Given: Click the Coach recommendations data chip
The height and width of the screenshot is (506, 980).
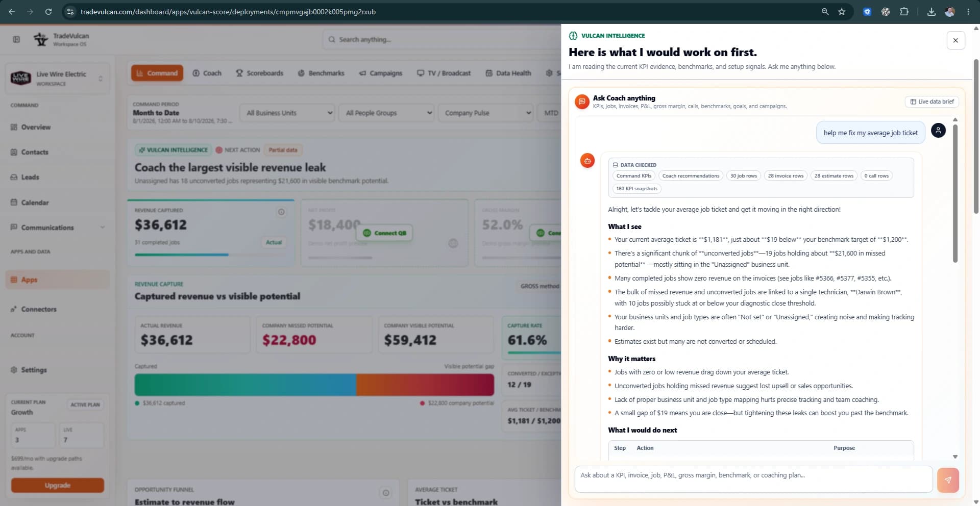Looking at the screenshot, I should (691, 176).
